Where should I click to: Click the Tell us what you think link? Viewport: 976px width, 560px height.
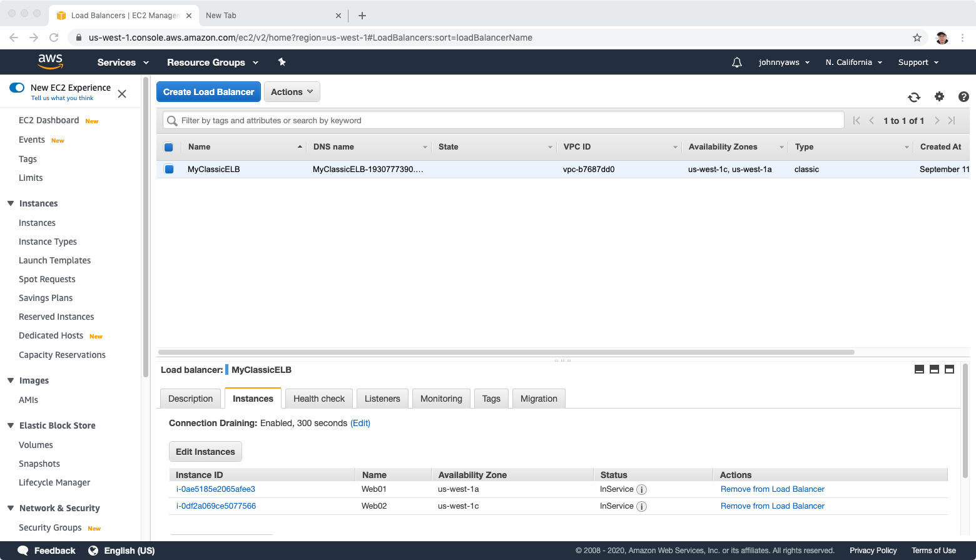tap(62, 98)
